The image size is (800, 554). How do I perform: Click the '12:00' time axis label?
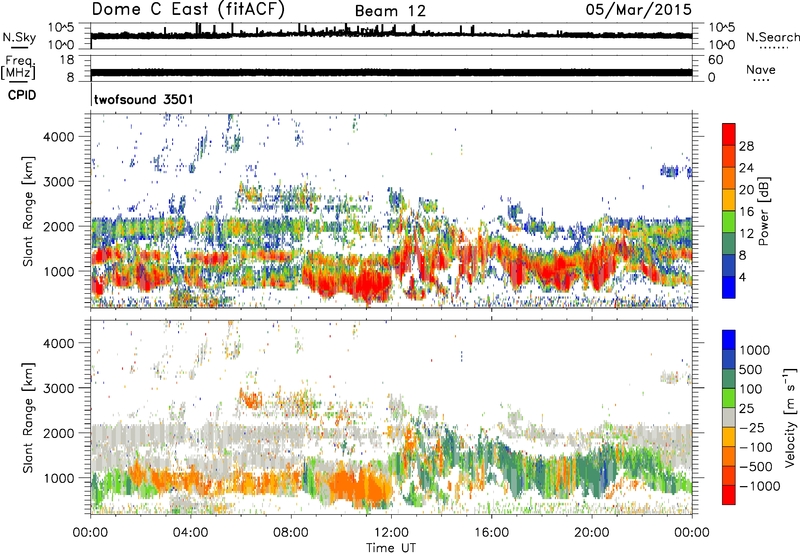tap(391, 533)
